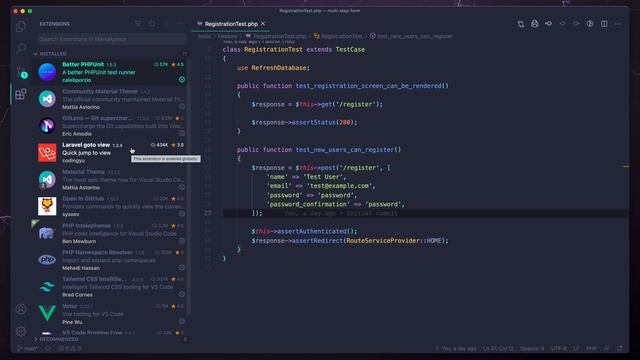The width and height of the screenshot is (640, 360).
Task: Select the Better PHPUnit extension
Action: (110, 72)
